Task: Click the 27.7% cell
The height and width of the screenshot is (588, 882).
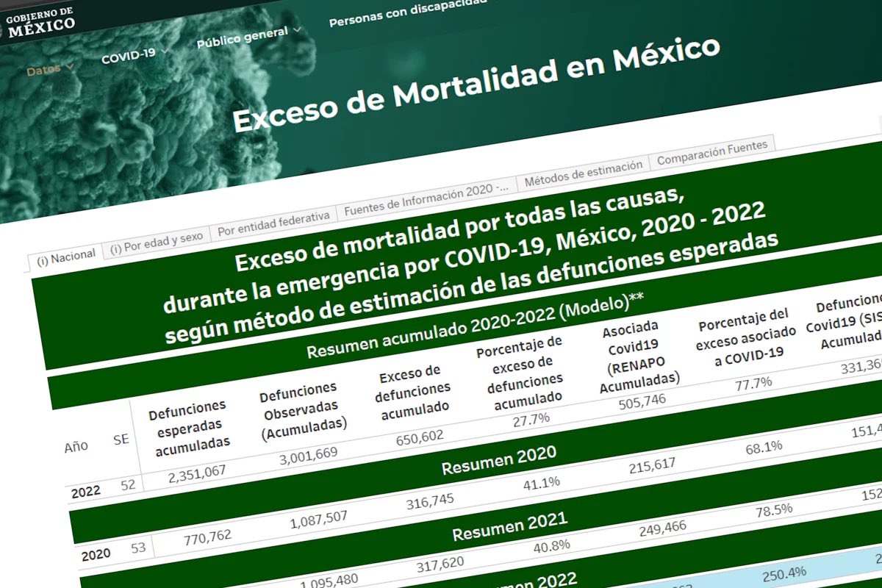Action: 533,419
